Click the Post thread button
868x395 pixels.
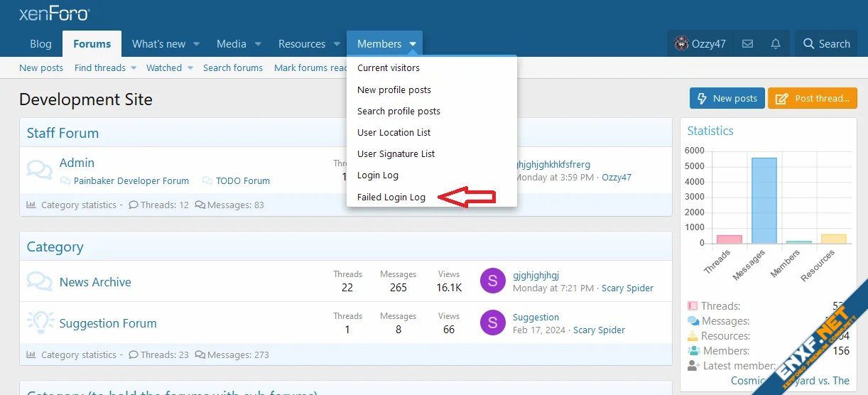click(x=812, y=99)
